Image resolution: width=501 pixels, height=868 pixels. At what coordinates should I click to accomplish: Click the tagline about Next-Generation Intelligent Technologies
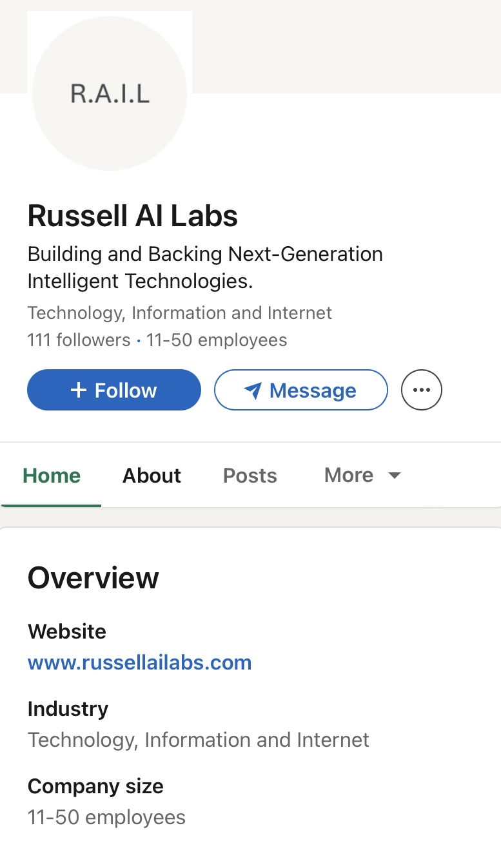pyautogui.click(x=205, y=267)
